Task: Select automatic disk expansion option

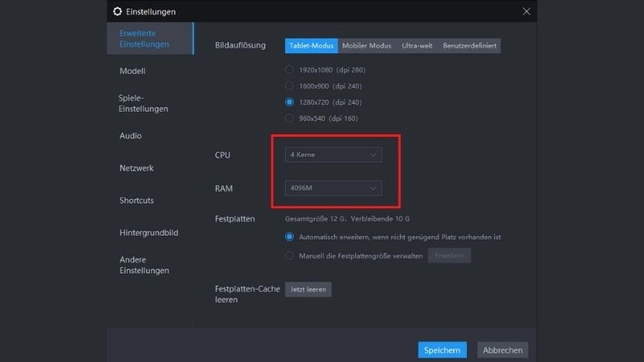Action: point(290,237)
